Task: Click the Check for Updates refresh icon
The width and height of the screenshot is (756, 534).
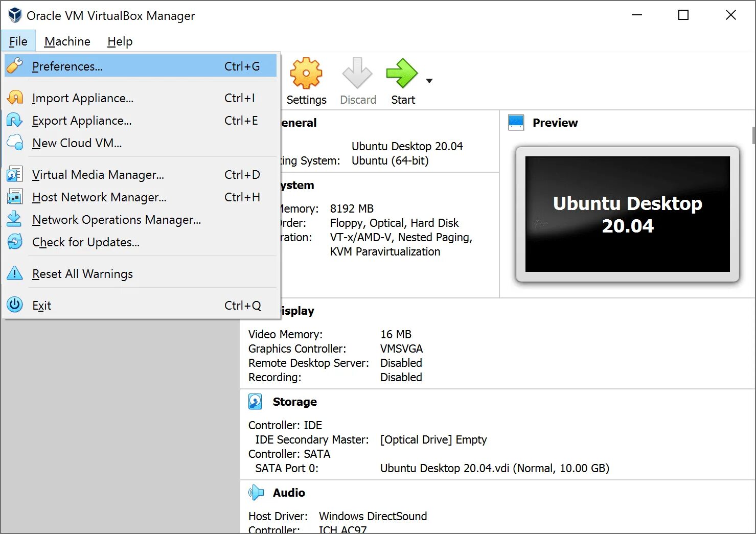Action: [15, 242]
